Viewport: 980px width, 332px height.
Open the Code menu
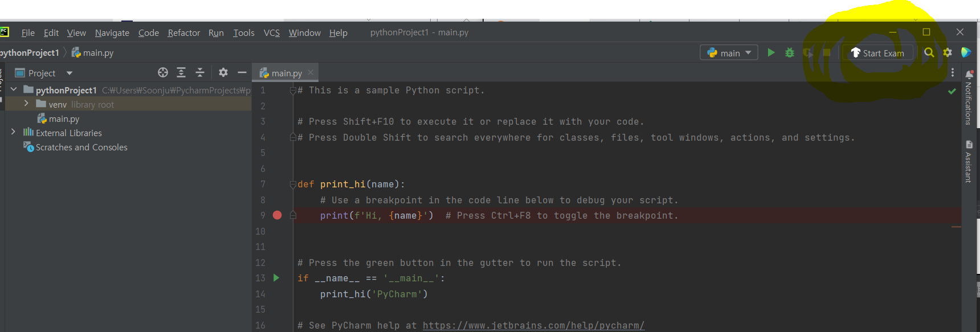pyautogui.click(x=149, y=33)
